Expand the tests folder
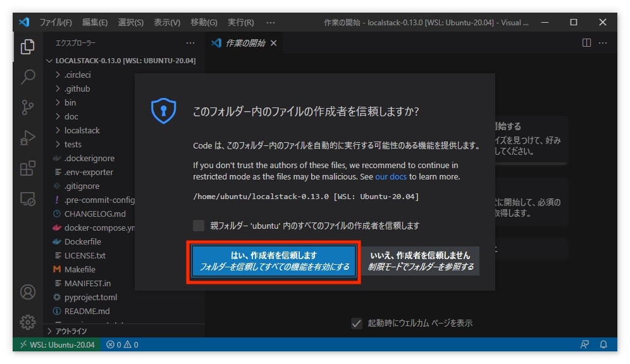The width and height of the screenshot is (630, 364). click(x=73, y=144)
